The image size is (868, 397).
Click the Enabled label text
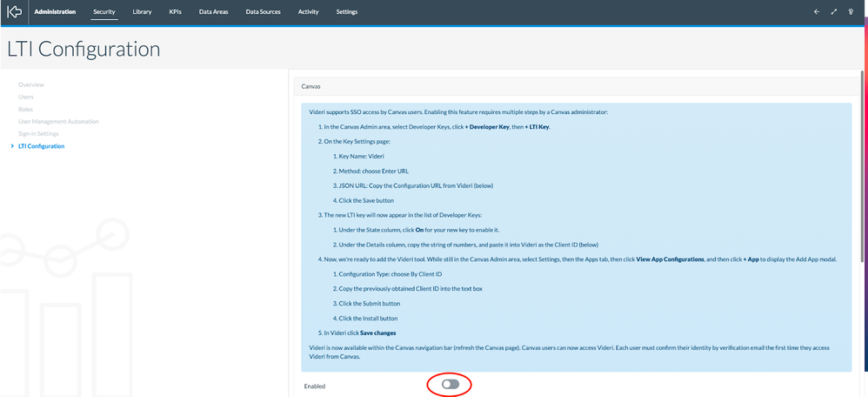pos(315,386)
